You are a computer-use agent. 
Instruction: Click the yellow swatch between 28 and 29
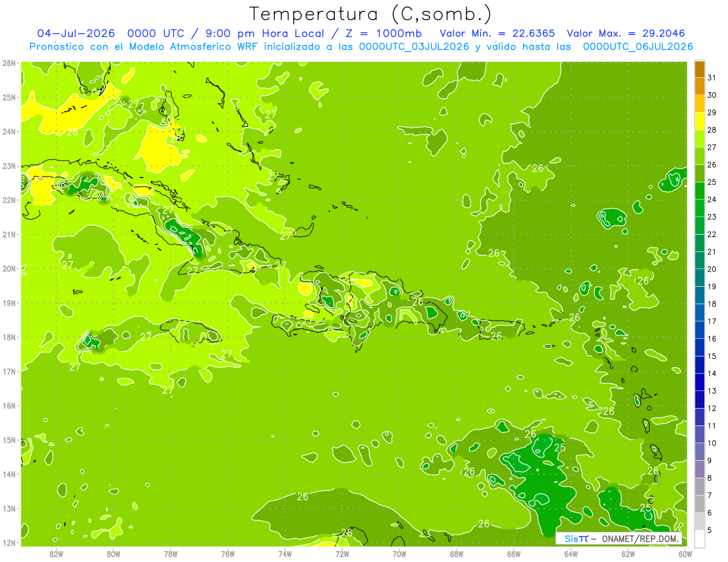pyautogui.click(x=699, y=121)
